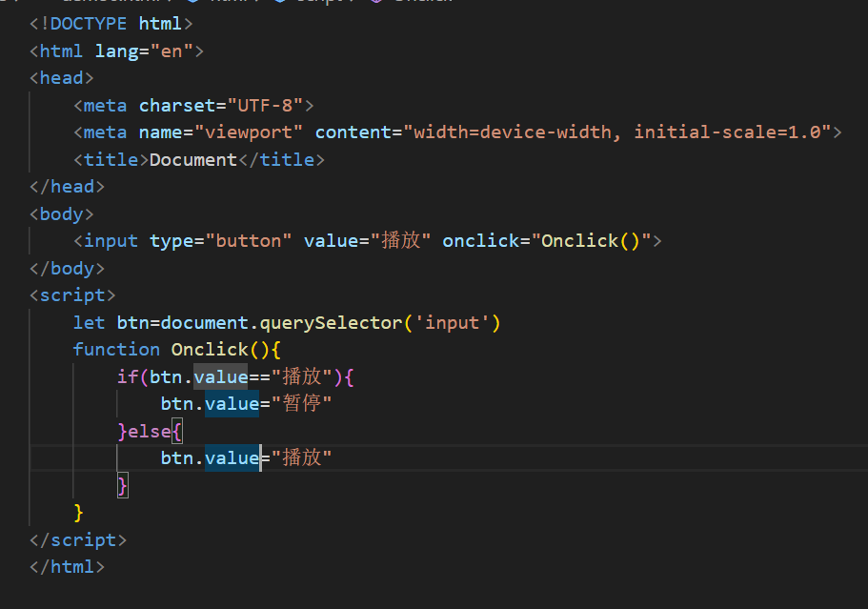Click the Onclick name in the function declaration
Viewport: 868px width, 609px height.
(x=210, y=350)
